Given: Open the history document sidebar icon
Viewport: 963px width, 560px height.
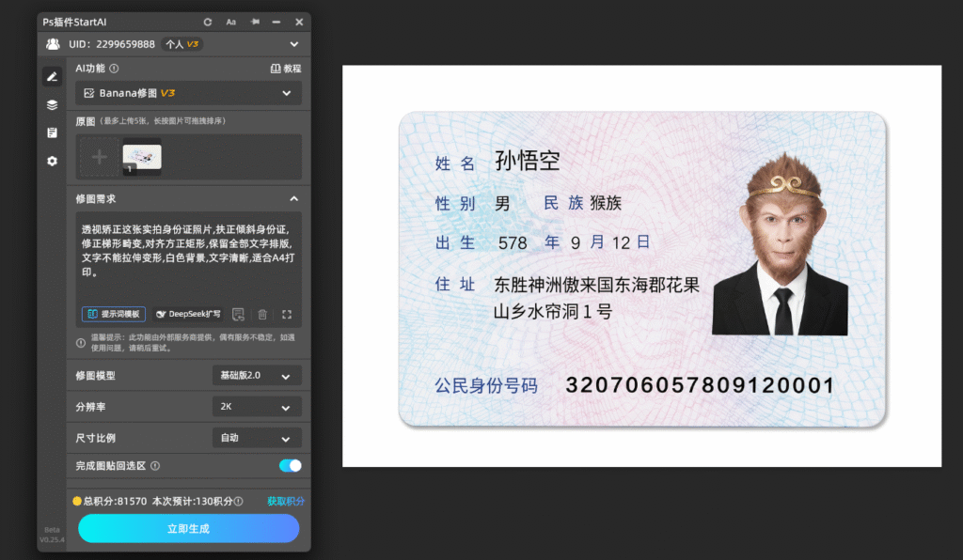Looking at the screenshot, I should click(53, 132).
